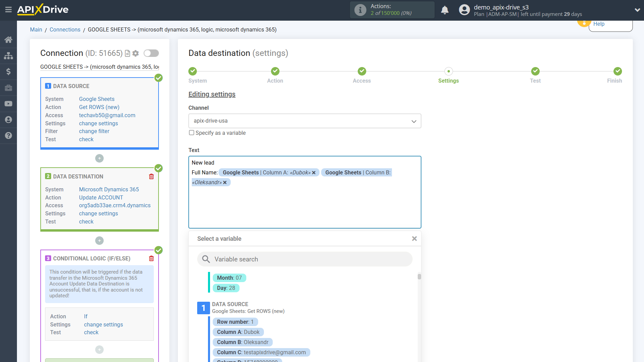This screenshot has width=644, height=362.
Task: Open the notifications bell
Action: pyautogui.click(x=445, y=10)
